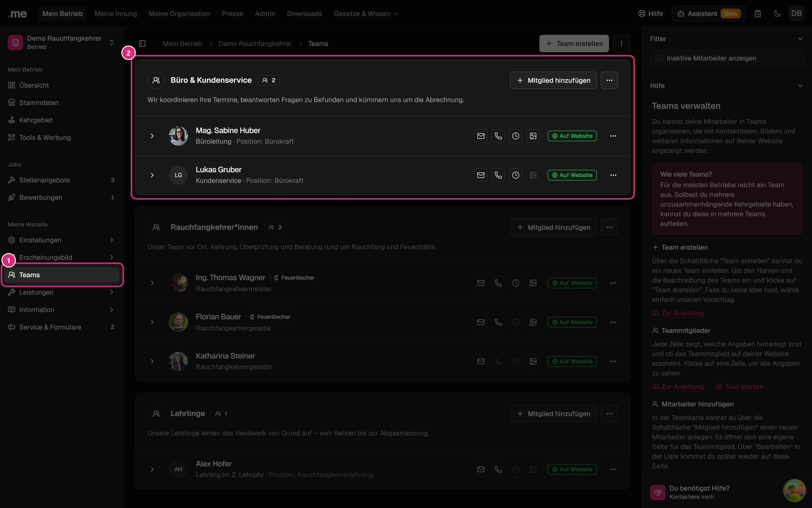Switch to dark mode moon icon
The image size is (812, 508).
pyautogui.click(x=777, y=14)
